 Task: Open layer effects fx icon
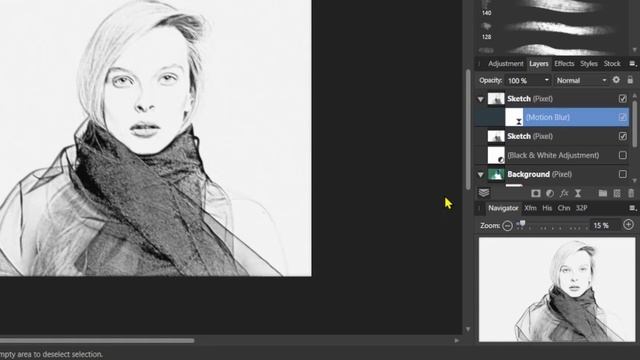tap(564, 193)
